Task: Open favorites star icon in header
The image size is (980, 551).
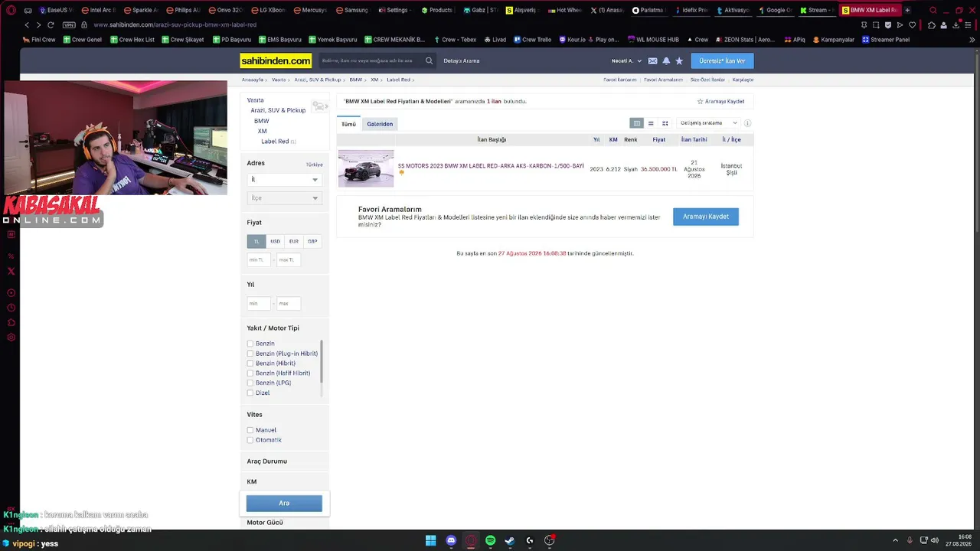Action: click(679, 60)
